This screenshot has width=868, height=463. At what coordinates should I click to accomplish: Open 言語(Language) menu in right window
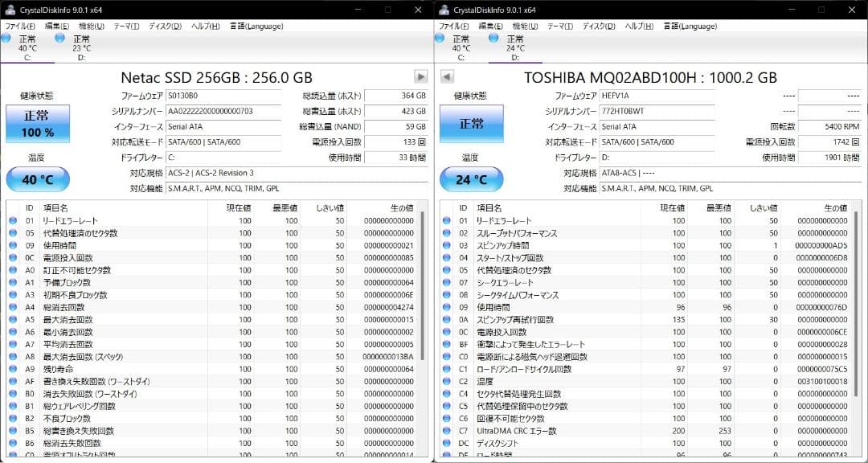[690, 26]
